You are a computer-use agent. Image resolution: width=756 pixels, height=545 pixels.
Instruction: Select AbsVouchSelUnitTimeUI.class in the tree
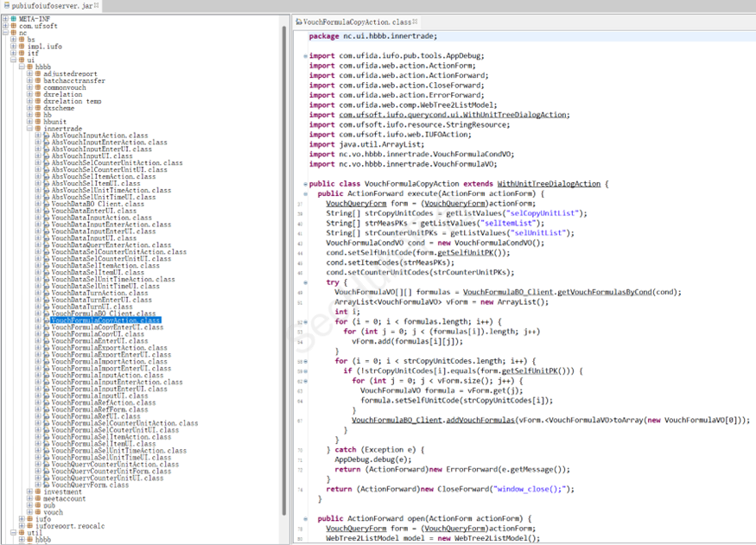pos(103,197)
